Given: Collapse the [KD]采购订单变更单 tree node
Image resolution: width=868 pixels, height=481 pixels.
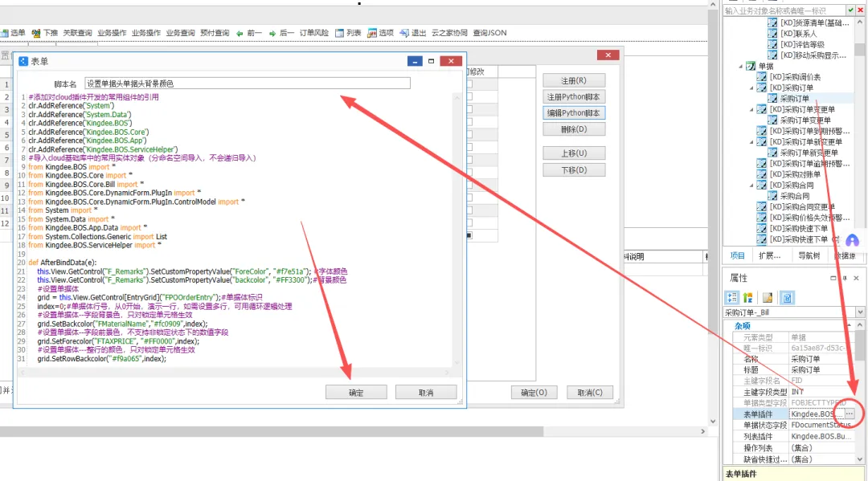Looking at the screenshot, I should pos(751,109).
